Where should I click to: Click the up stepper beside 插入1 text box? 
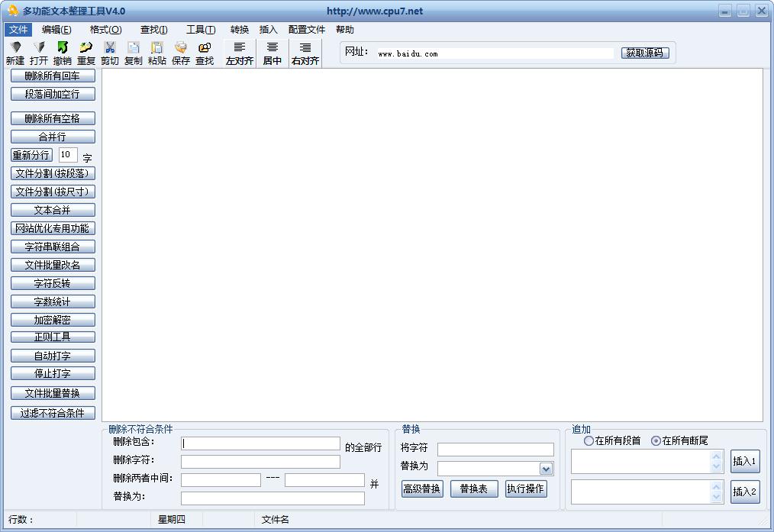(x=714, y=456)
